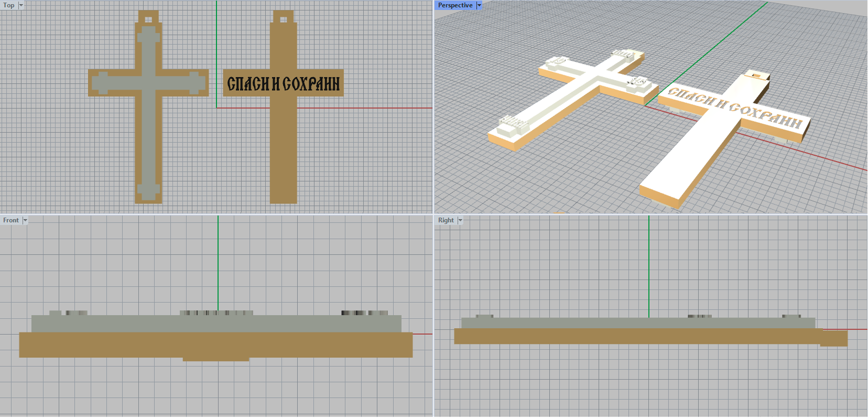Click the Perspective viewport title label
Viewport: 868px width, 419px height.
[x=455, y=5]
